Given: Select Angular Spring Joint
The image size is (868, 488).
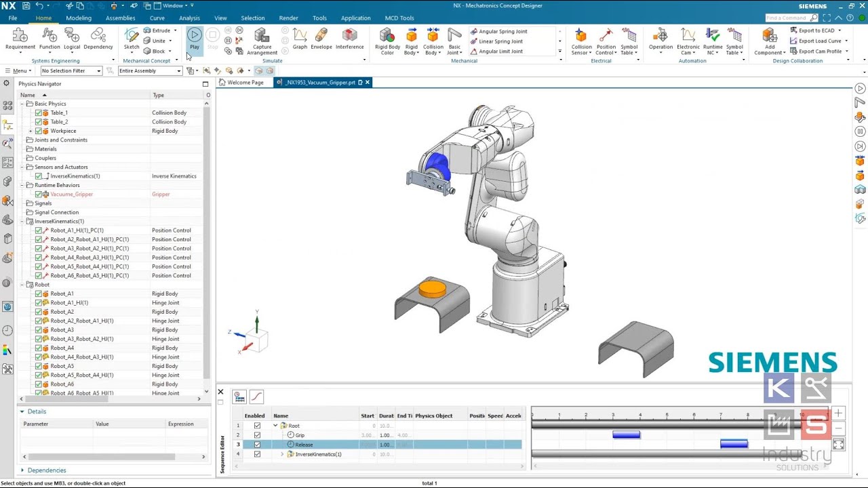Looking at the screenshot, I should tap(498, 31).
